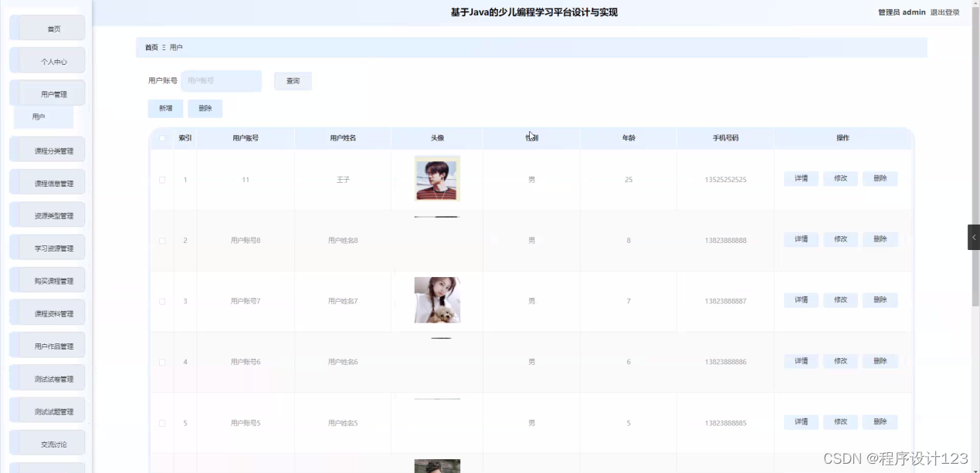Click the 操作 column header
The image size is (980, 473).
843,138
